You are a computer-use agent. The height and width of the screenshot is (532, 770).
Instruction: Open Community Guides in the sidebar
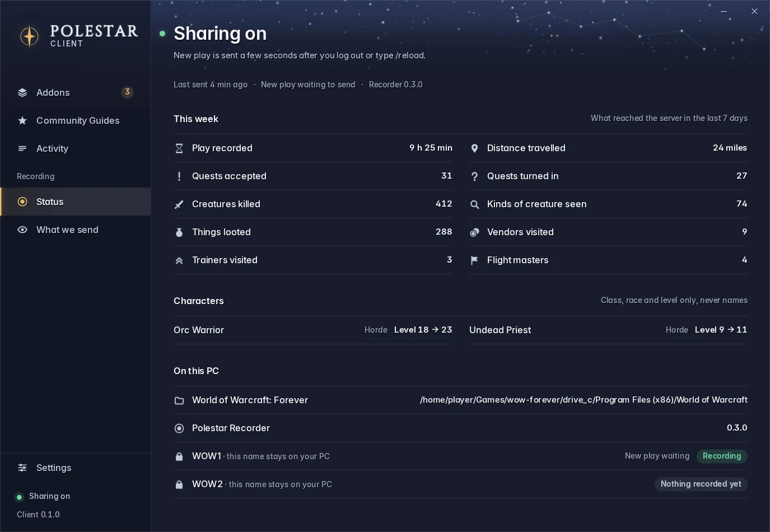click(x=76, y=120)
